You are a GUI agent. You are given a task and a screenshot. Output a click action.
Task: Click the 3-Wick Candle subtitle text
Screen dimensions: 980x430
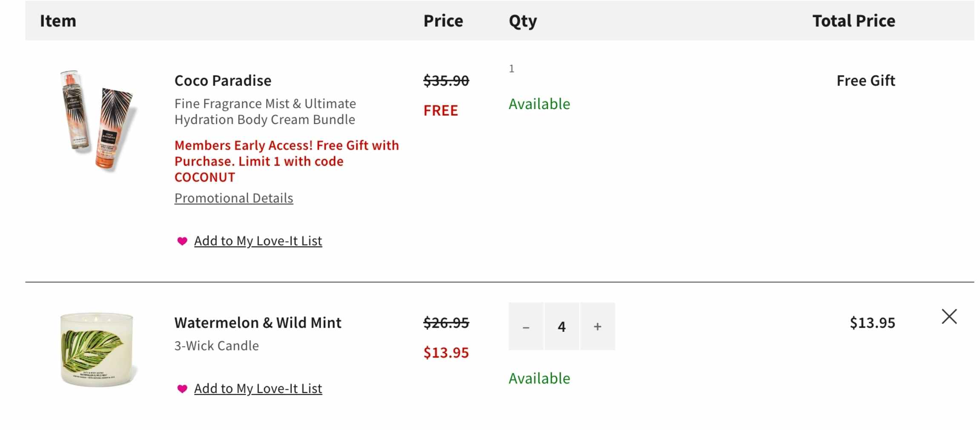216,346
